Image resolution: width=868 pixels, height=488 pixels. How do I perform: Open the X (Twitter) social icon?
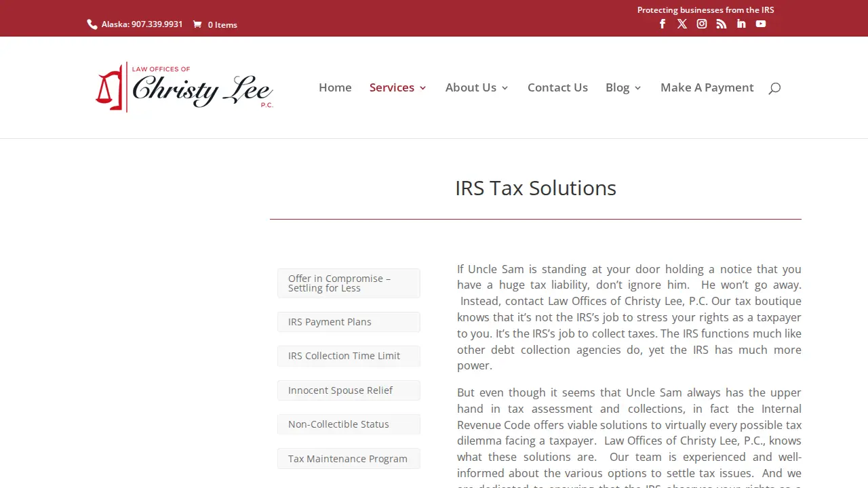tap(682, 24)
